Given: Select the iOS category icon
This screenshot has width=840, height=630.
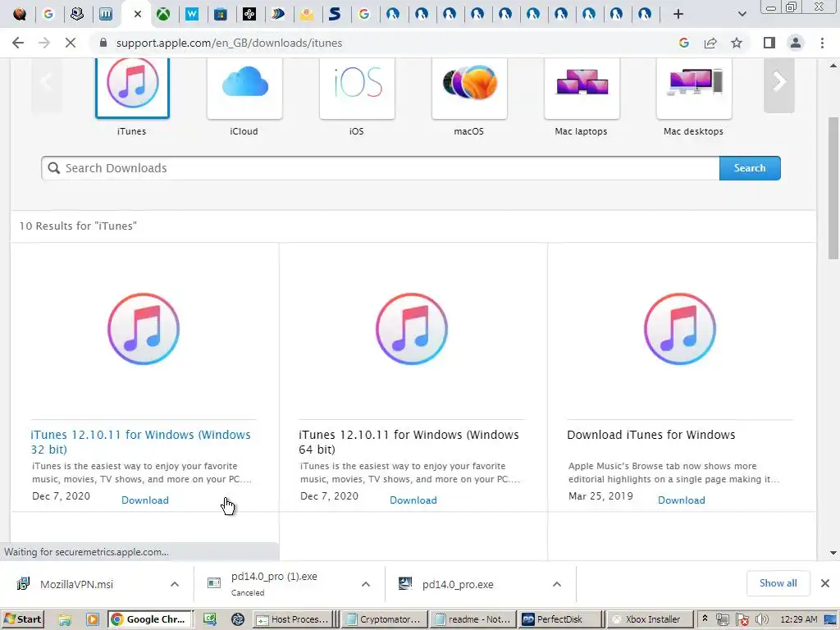Looking at the screenshot, I should click(358, 87).
